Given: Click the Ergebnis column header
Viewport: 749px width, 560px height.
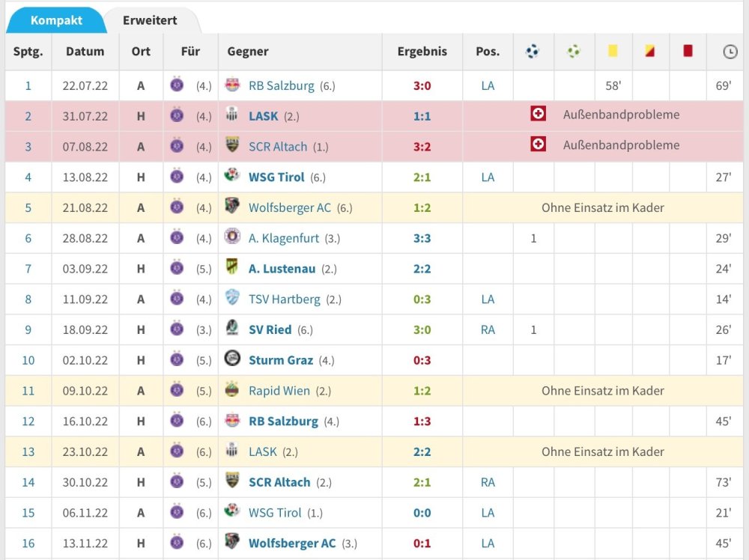Looking at the screenshot, I should pyautogui.click(x=422, y=52).
